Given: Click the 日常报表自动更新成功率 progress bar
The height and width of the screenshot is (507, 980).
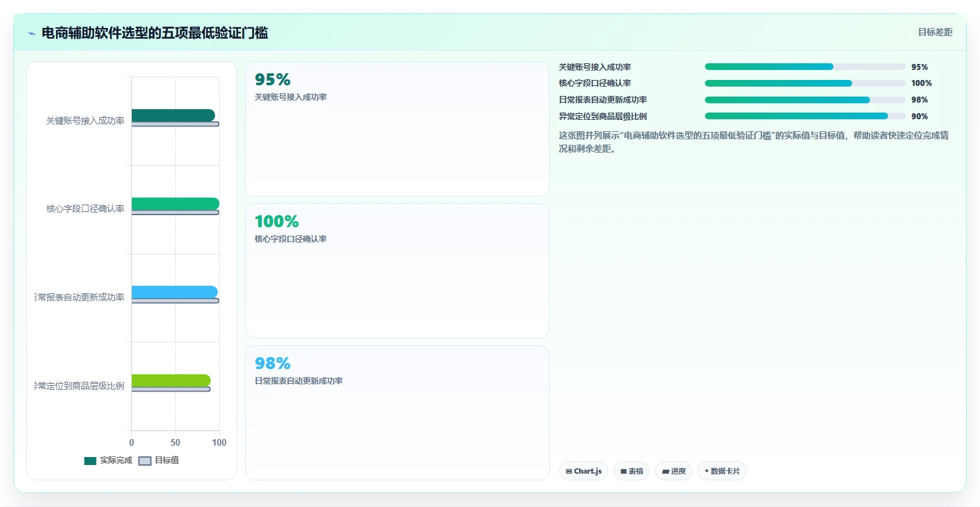Looking at the screenshot, I should tap(805, 100).
